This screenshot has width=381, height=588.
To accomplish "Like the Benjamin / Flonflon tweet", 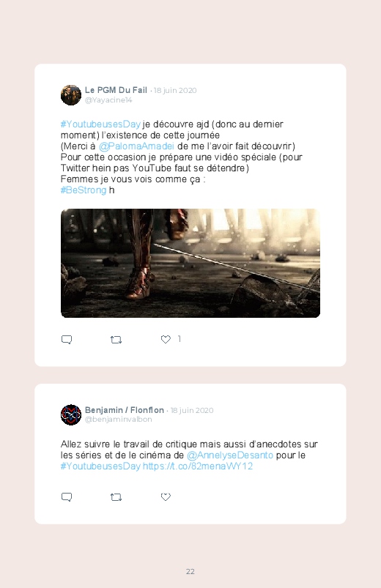I will [166, 497].
